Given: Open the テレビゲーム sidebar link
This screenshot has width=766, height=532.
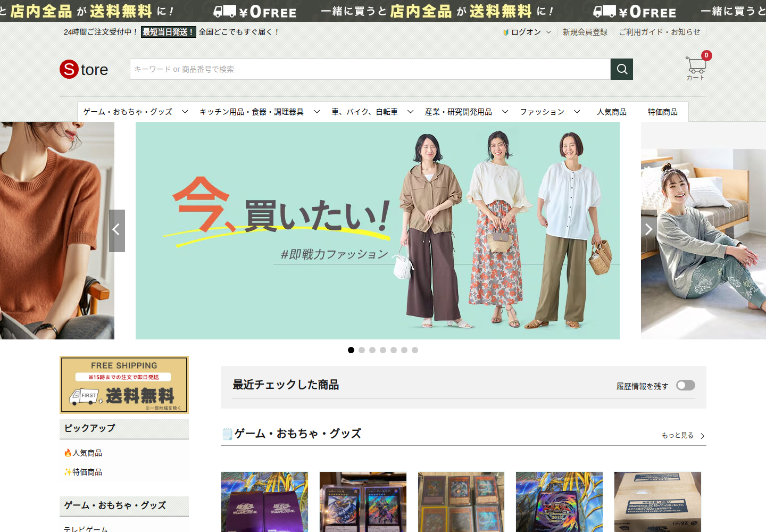Looking at the screenshot, I should pyautogui.click(x=86, y=529).
